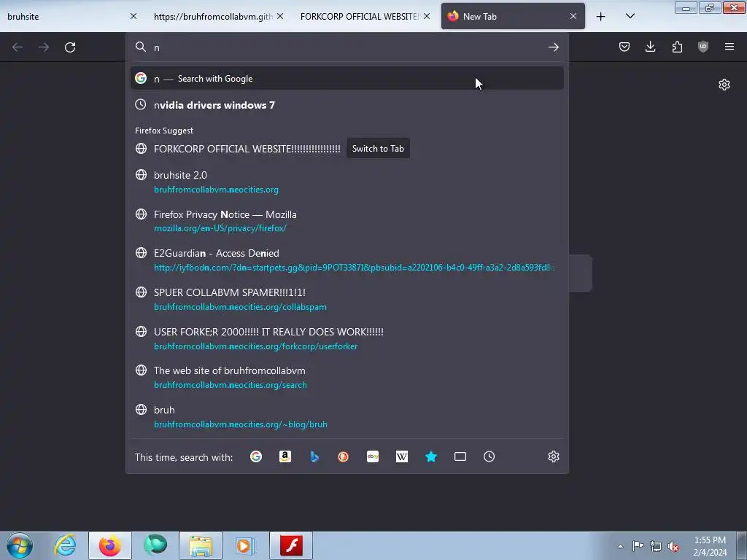
Task: Open Action Center flag in tray
Action: click(638, 546)
